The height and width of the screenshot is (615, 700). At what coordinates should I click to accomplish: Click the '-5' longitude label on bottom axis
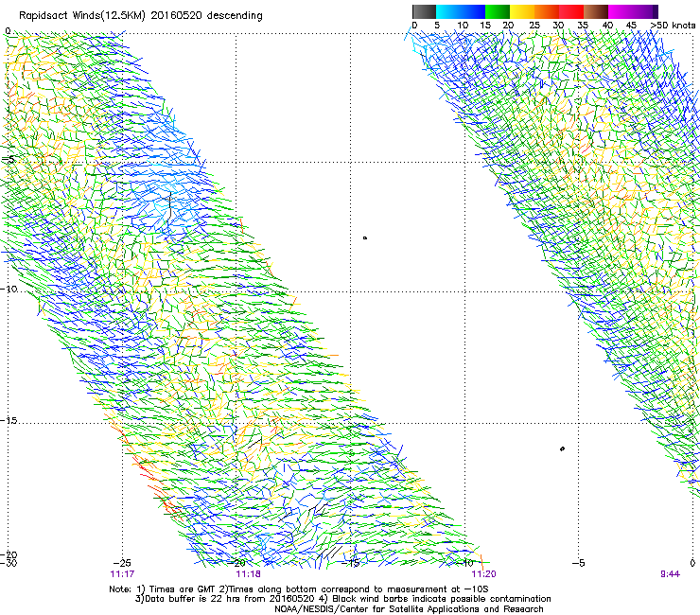click(x=579, y=563)
